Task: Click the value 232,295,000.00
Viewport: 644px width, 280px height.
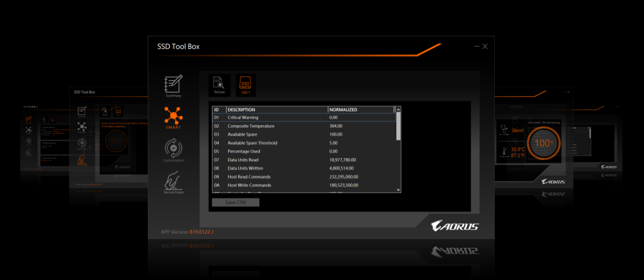Action: [344, 177]
